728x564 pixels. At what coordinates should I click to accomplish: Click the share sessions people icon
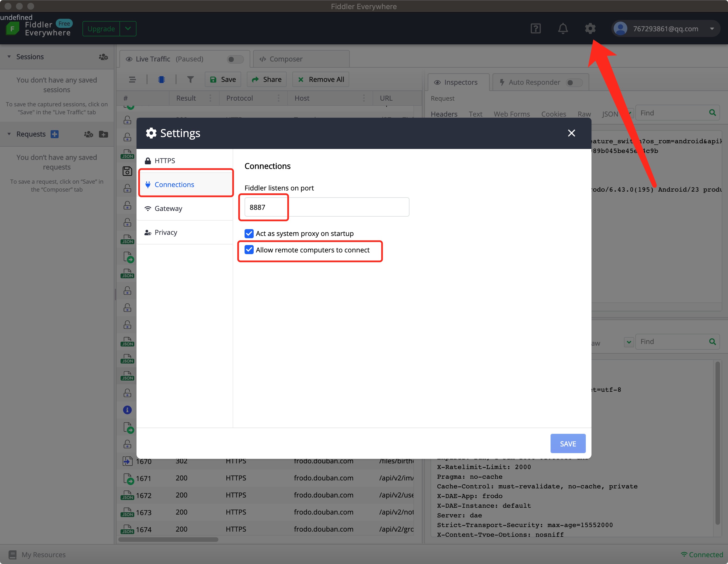(x=103, y=57)
